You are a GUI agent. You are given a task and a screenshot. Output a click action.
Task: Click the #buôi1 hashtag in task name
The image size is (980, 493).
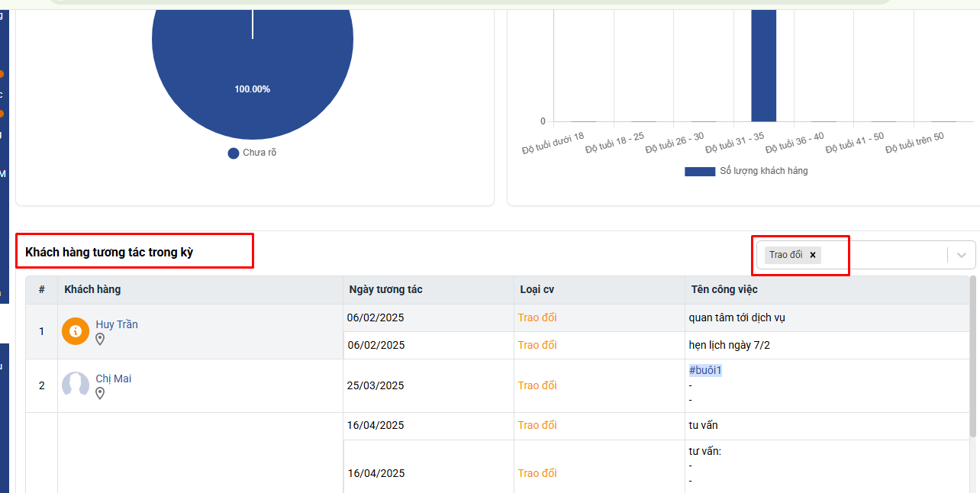pyautogui.click(x=705, y=370)
